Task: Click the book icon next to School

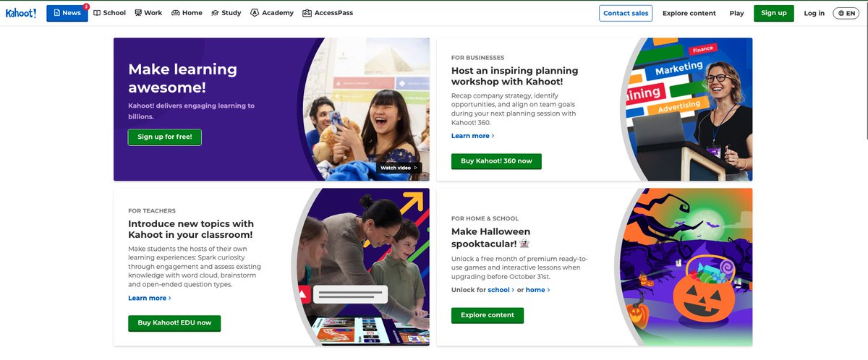Action: pyautogui.click(x=97, y=13)
